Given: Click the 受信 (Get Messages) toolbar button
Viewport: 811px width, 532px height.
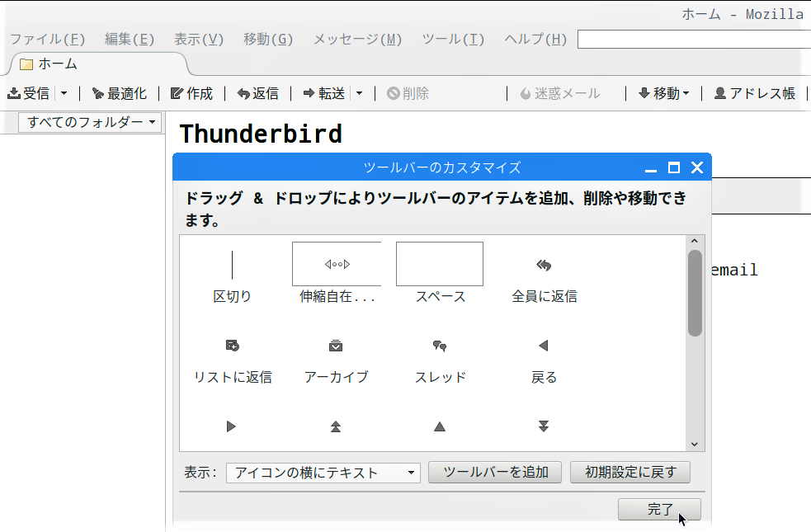Looking at the screenshot, I should [x=28, y=93].
